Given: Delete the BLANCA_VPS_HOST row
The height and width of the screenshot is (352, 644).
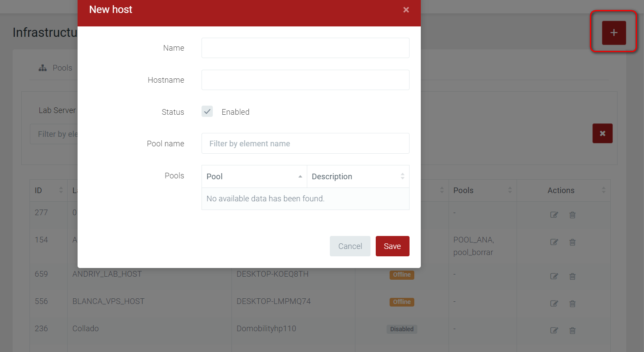Looking at the screenshot, I should point(572,304).
